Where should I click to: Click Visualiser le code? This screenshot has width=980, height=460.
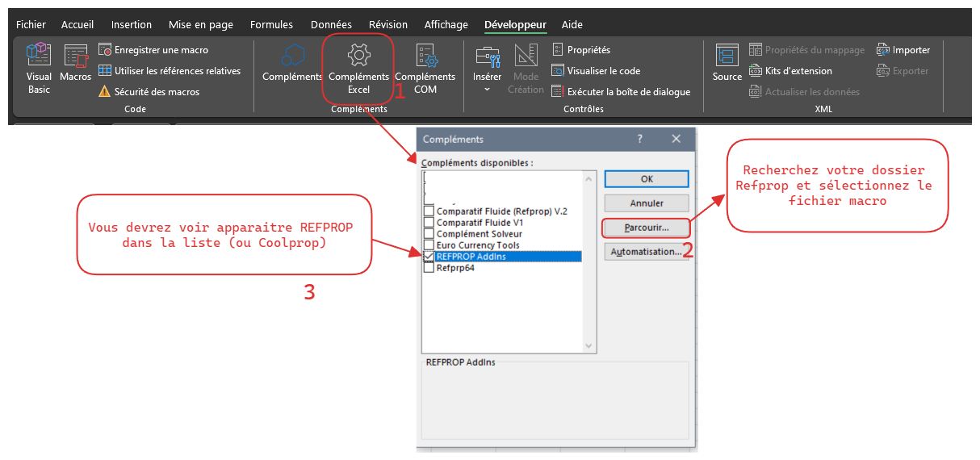coord(596,71)
